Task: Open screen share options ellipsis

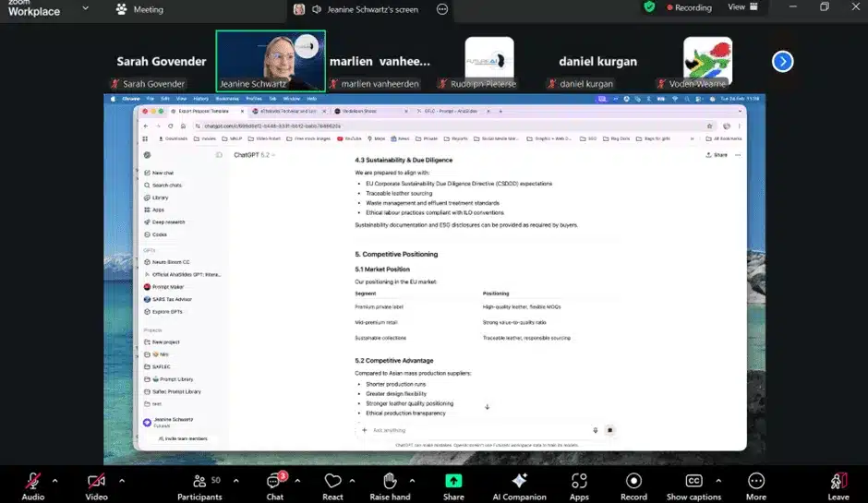Action: [x=442, y=9]
